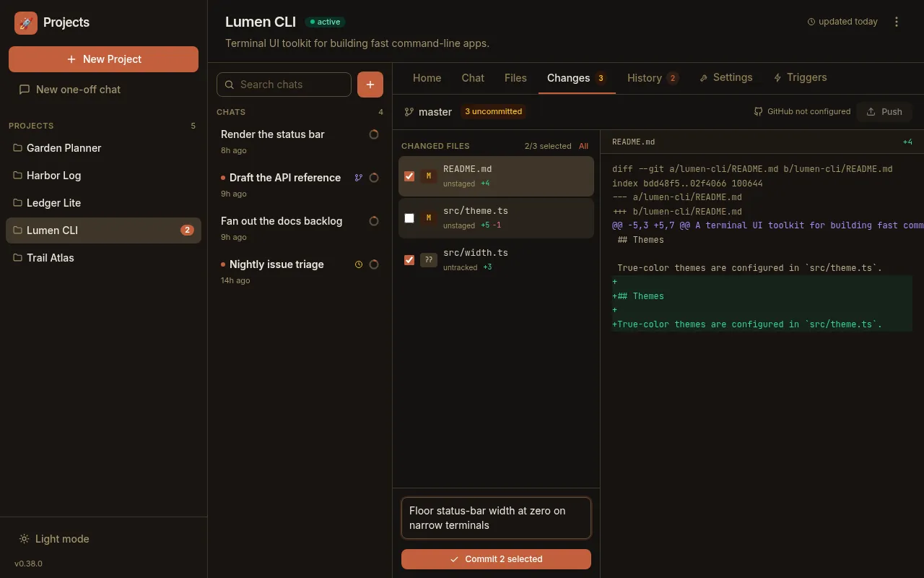Click Commit 2 selected button
924x578 pixels.
pyautogui.click(x=496, y=559)
